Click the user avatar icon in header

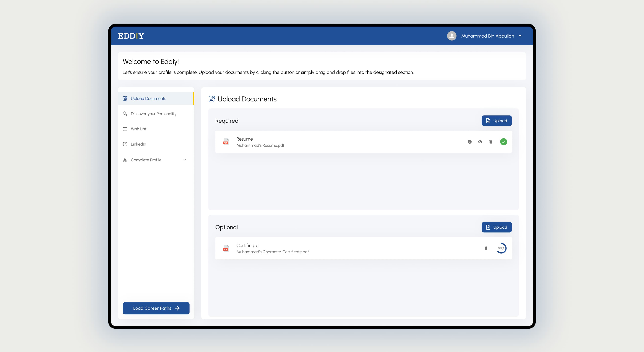tap(451, 36)
